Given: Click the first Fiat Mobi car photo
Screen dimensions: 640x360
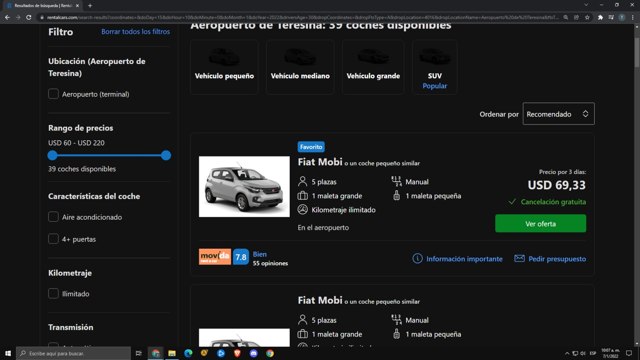Looking at the screenshot, I should [244, 187].
